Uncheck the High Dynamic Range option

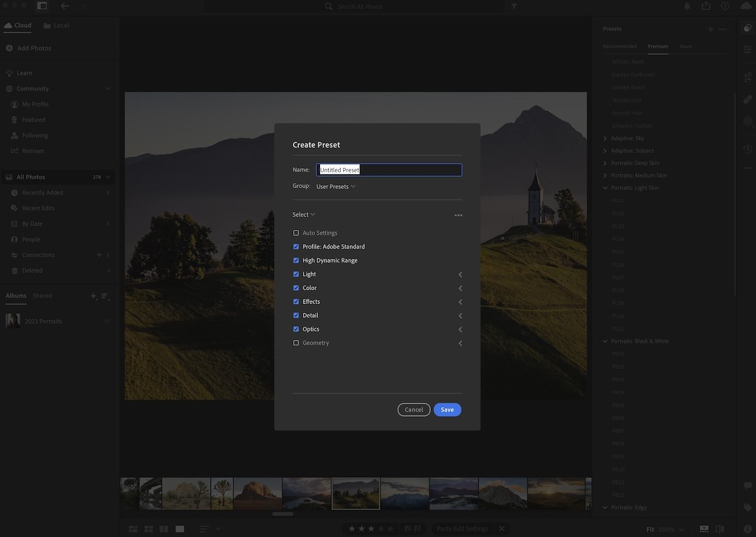[x=296, y=260]
